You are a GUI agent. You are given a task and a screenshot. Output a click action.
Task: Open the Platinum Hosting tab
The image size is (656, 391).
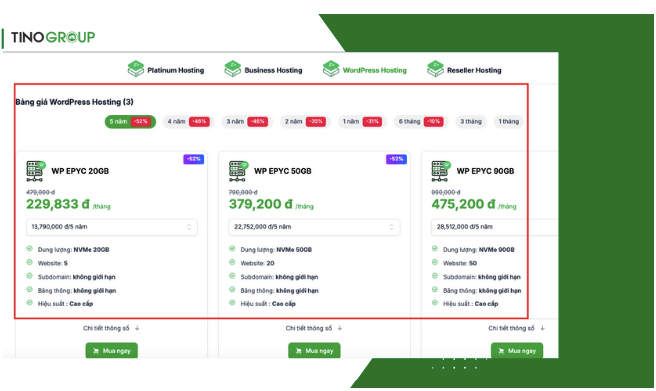[166, 69]
